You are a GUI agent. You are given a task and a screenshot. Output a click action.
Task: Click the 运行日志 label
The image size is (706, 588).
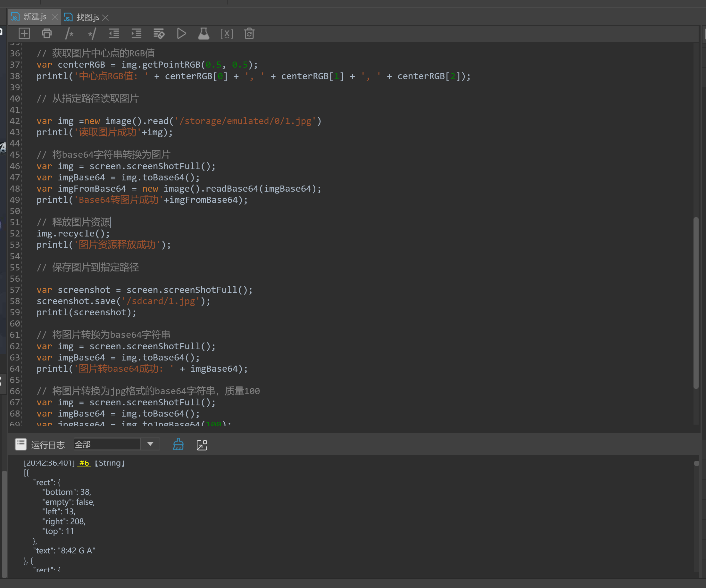48,445
